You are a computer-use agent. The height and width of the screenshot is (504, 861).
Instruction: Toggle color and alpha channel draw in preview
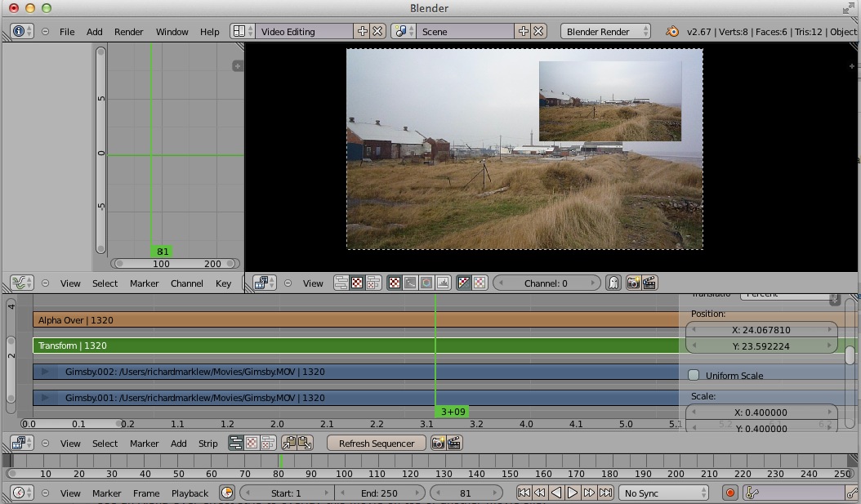(464, 283)
